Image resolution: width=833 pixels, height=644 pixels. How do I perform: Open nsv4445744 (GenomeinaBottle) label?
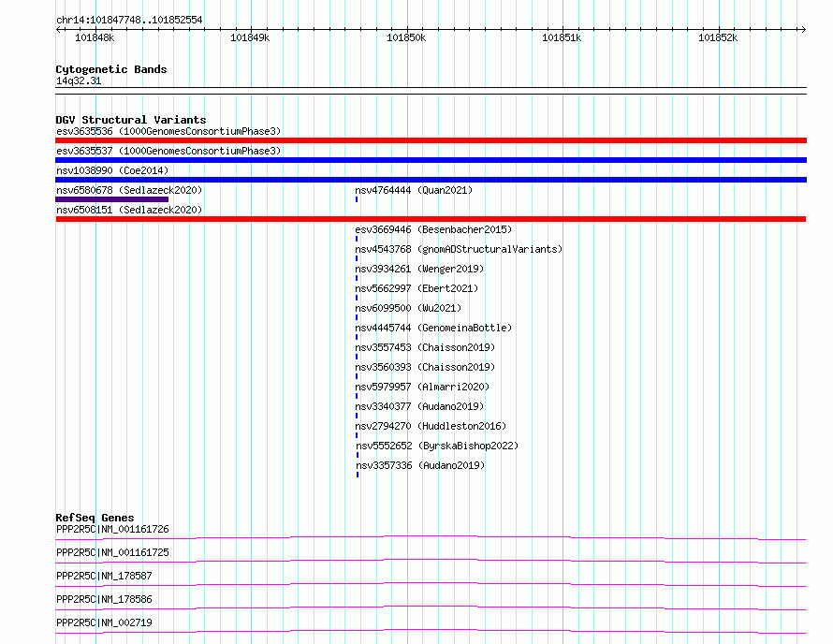[x=433, y=328]
